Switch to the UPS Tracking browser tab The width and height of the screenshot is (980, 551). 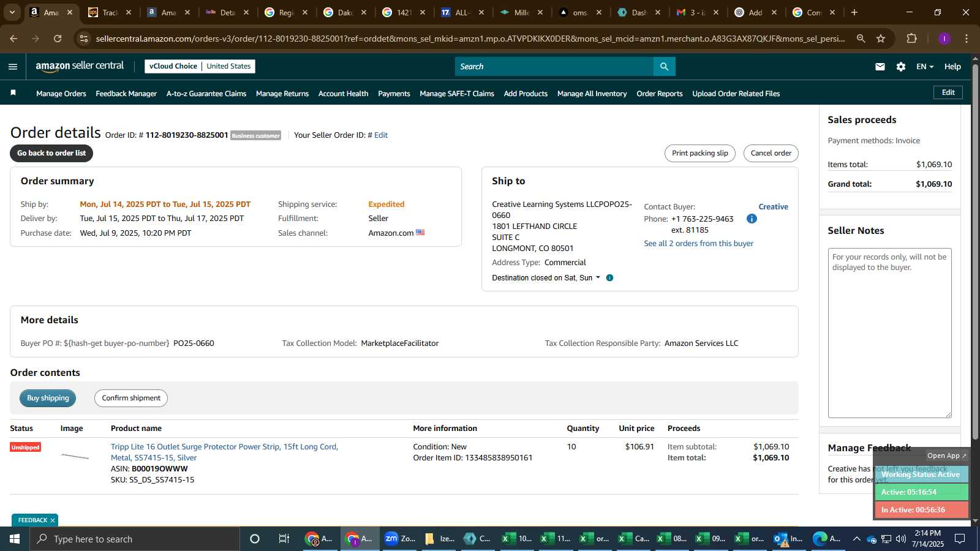110,12
